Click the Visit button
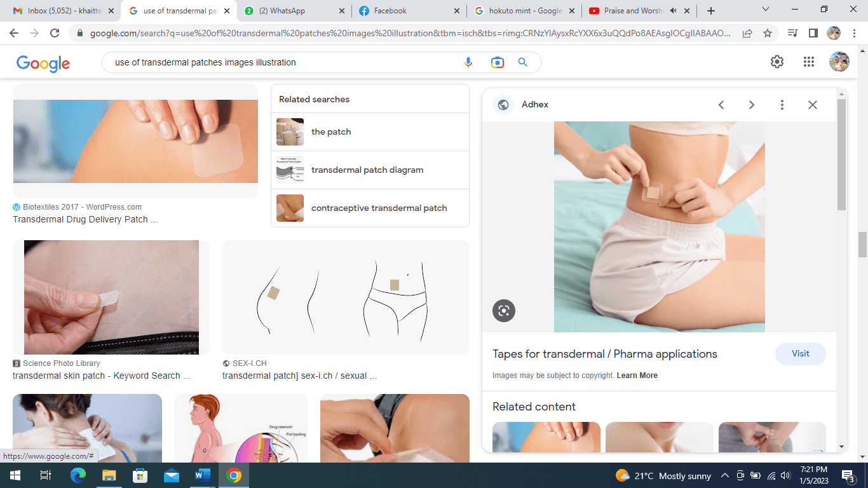This screenshot has width=868, height=488. coord(800,354)
